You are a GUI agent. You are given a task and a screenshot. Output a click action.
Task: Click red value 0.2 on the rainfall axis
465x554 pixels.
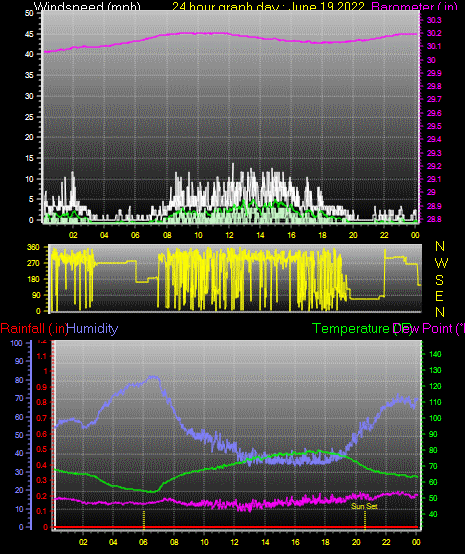point(42,496)
